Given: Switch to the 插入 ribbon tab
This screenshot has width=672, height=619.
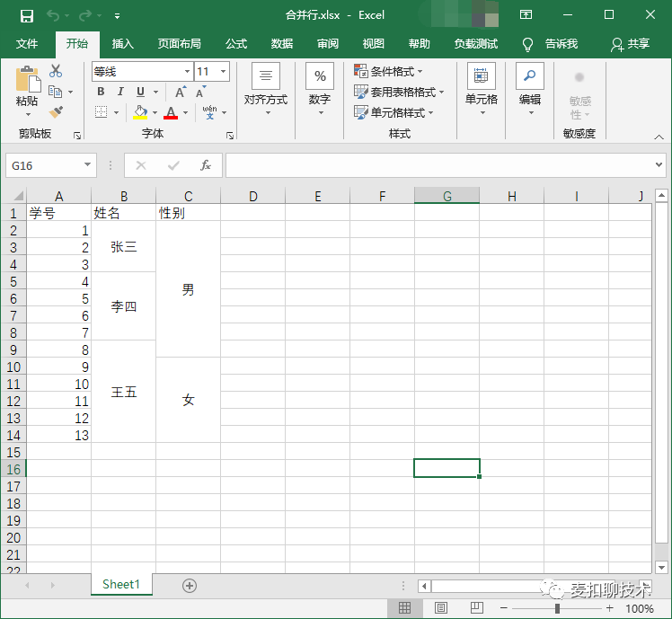Looking at the screenshot, I should pos(122,44).
